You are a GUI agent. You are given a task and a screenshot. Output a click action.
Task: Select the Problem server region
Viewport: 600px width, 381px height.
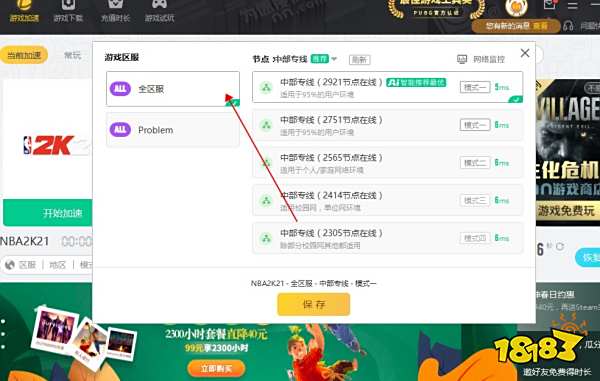click(x=173, y=130)
